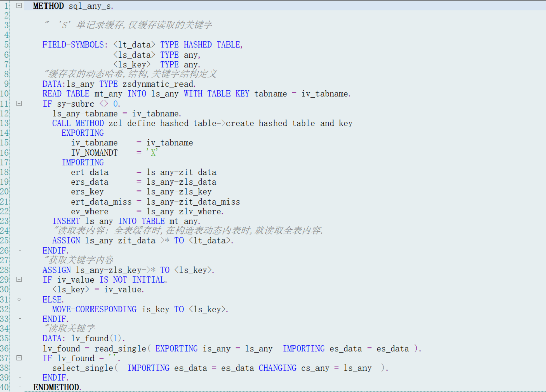The height and width of the screenshot is (392, 546).
Task: Click on 'IV_NOMANDT' parameter
Action: coord(95,153)
